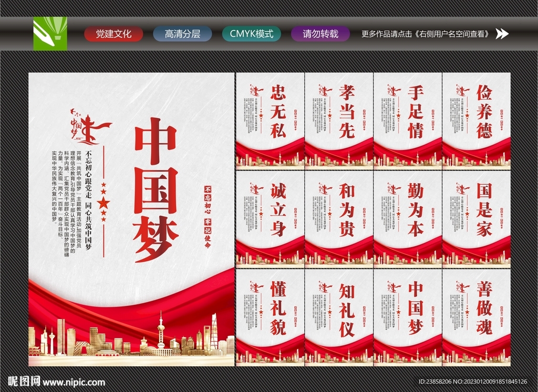Click the red emblem icon on the 忠无私 poster
The width and height of the screenshot is (538, 392).
coord(257,89)
